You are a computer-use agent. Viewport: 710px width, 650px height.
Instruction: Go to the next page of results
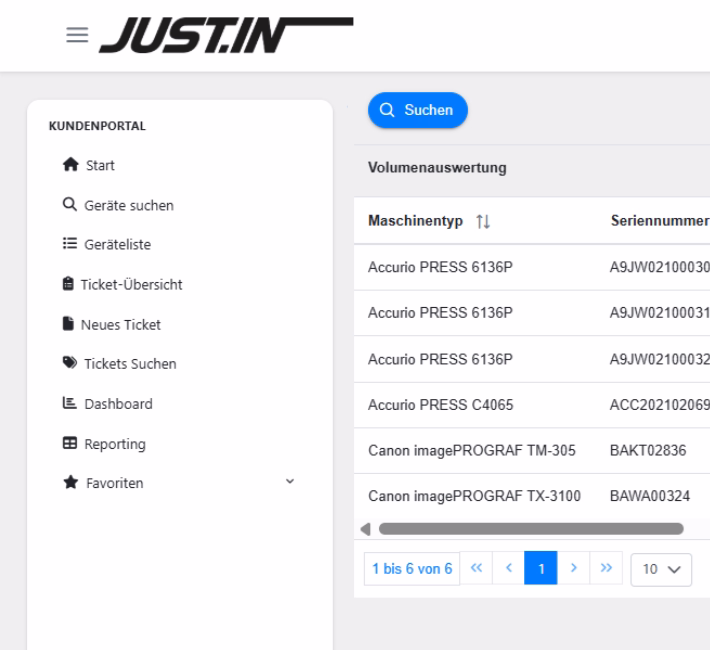click(x=573, y=568)
